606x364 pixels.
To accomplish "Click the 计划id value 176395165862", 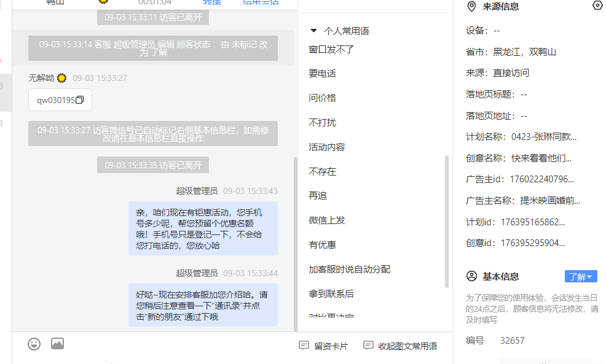I will click(533, 222).
